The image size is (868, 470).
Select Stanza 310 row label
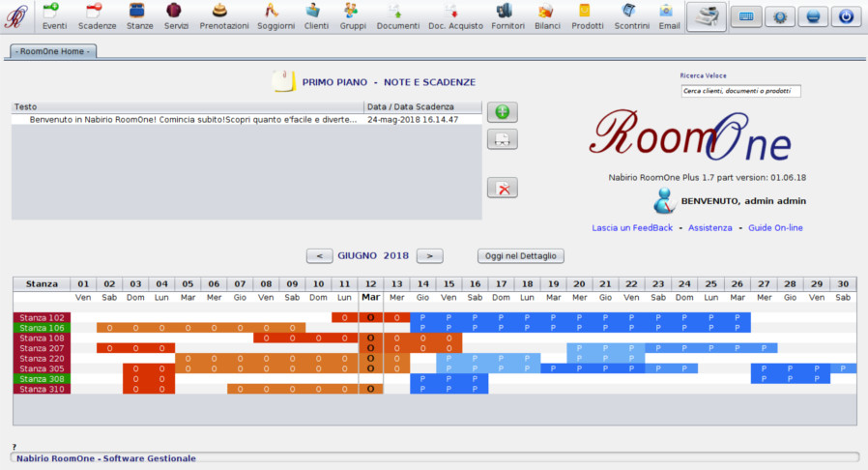[42, 389]
